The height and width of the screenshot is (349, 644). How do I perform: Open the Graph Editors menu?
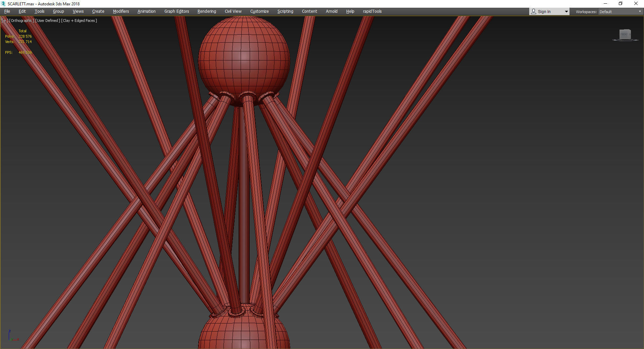point(177,11)
